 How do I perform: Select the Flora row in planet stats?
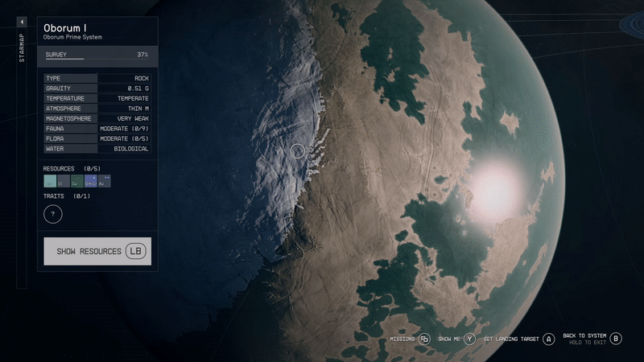[97, 138]
